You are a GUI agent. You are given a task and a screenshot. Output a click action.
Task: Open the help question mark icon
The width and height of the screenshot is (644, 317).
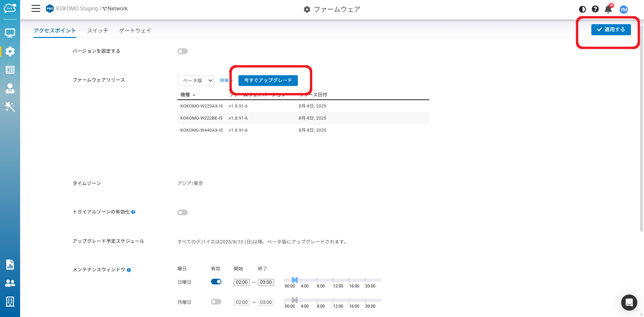(595, 9)
